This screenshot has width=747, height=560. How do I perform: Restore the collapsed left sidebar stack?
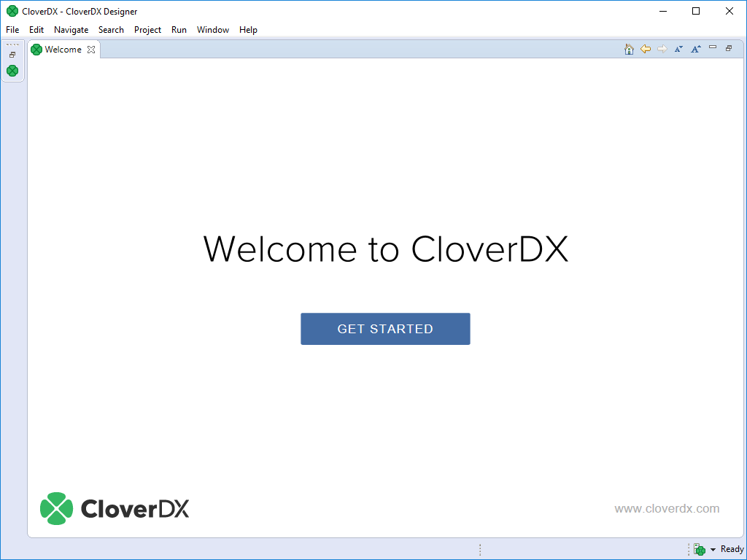pos(12,55)
